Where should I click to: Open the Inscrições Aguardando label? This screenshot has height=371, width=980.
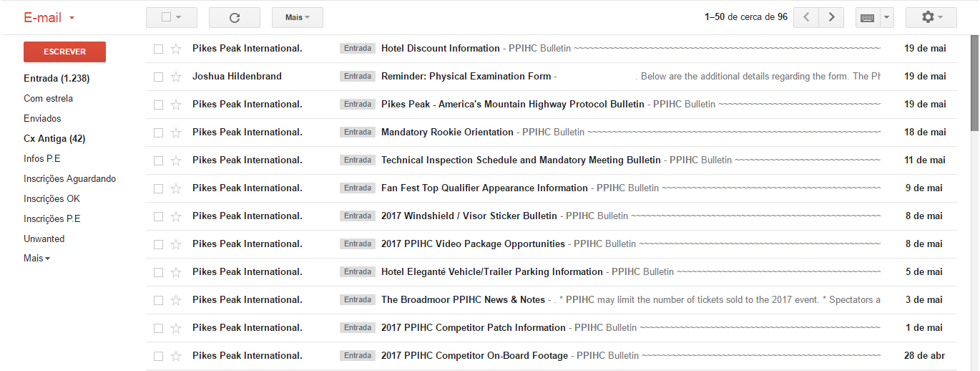tap(69, 179)
